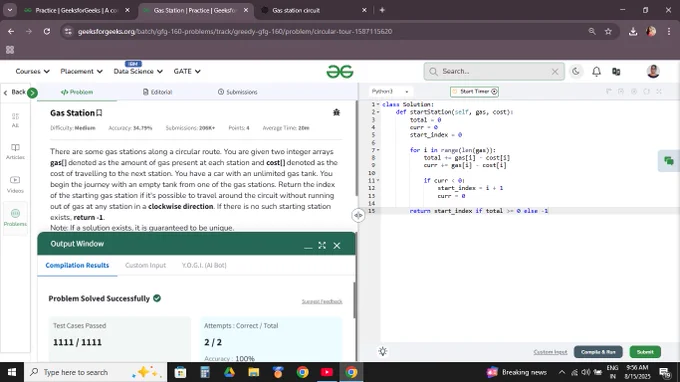Select the Y.O.G.I. (AI Bot) tab
The height and width of the screenshot is (382, 680).
204,265
